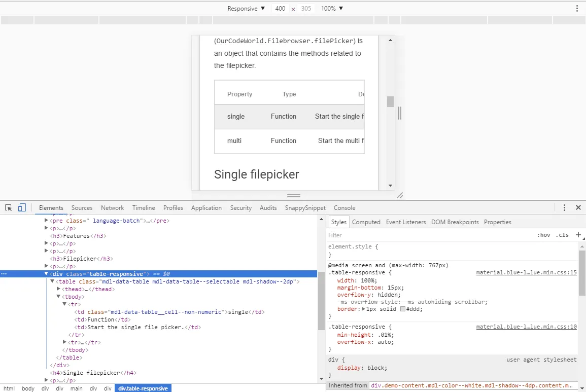Open the DevTools customize kebab menu
Screen dimensions: 586x392
[564, 208]
